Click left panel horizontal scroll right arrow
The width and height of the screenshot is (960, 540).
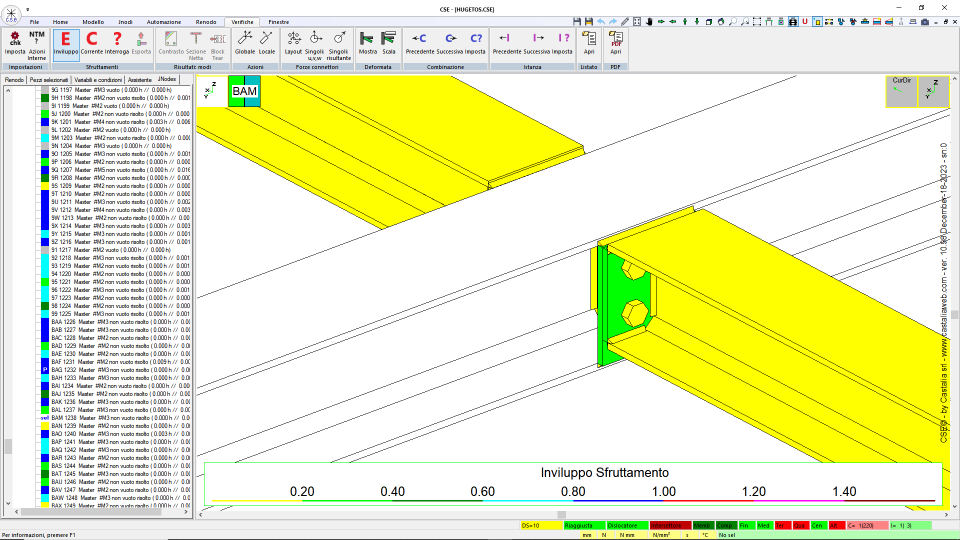point(186,512)
